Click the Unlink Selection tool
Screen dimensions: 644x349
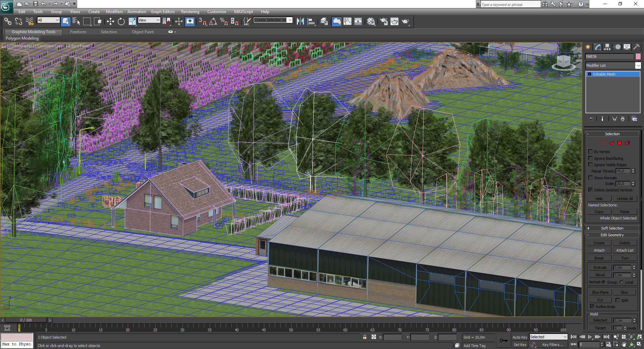18,21
